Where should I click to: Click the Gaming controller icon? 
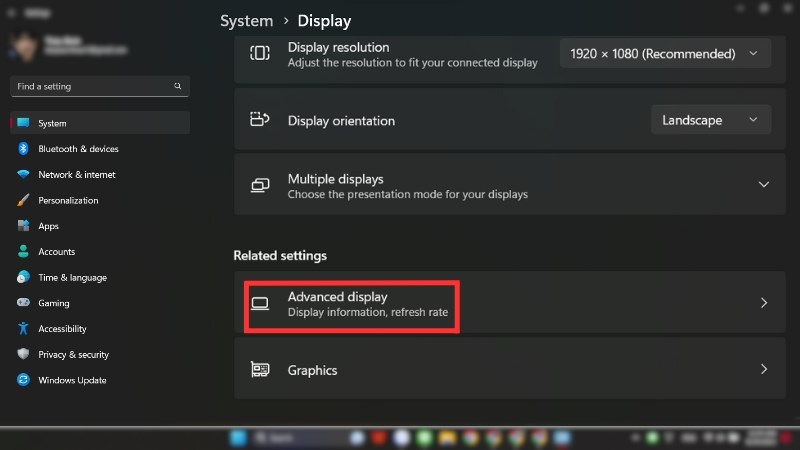coord(23,303)
